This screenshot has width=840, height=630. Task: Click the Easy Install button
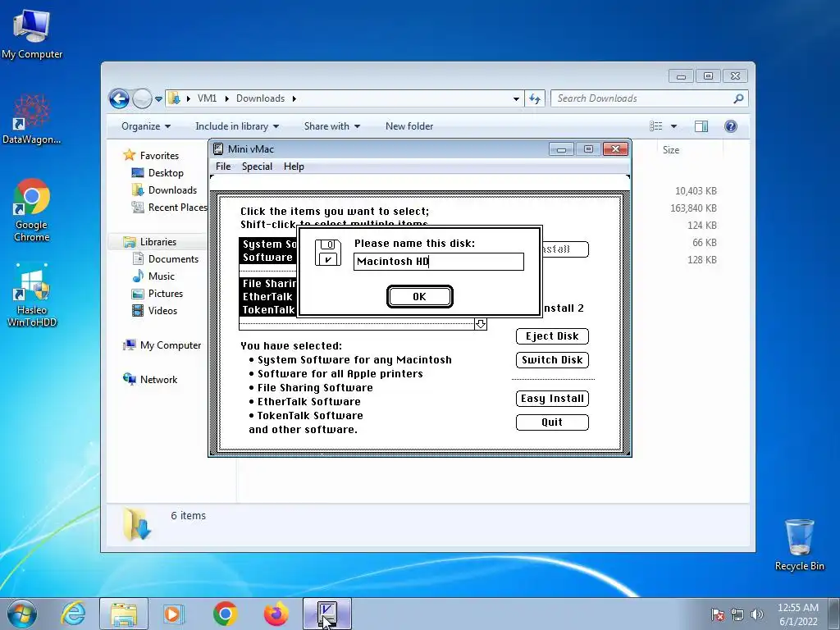pyautogui.click(x=552, y=399)
